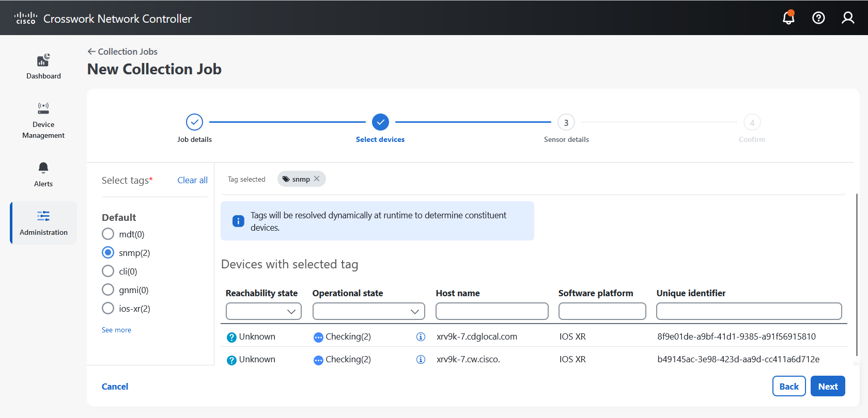Click Unknown reachability icon for xrv9k-7.cw.cisco.
This screenshot has width=868, height=418.
click(x=231, y=360)
